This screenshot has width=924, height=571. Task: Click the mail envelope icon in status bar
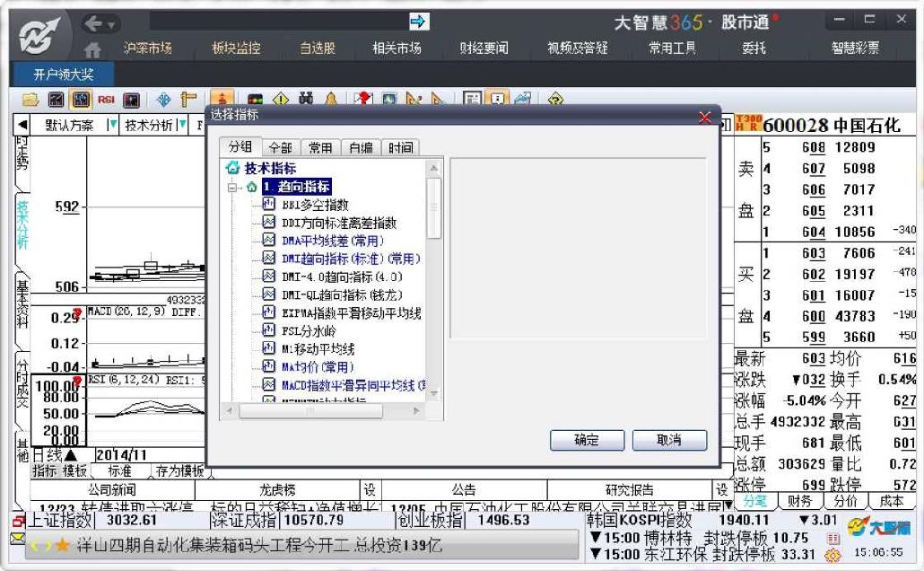17,539
